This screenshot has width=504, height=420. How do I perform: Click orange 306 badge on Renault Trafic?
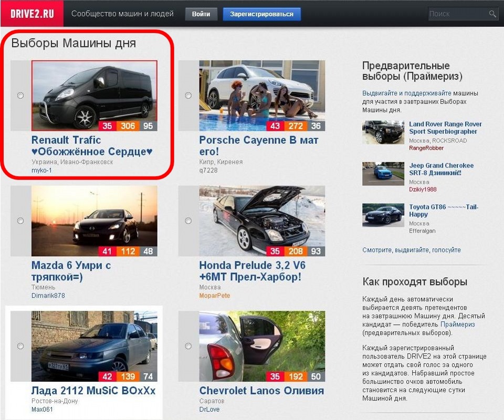128,125
